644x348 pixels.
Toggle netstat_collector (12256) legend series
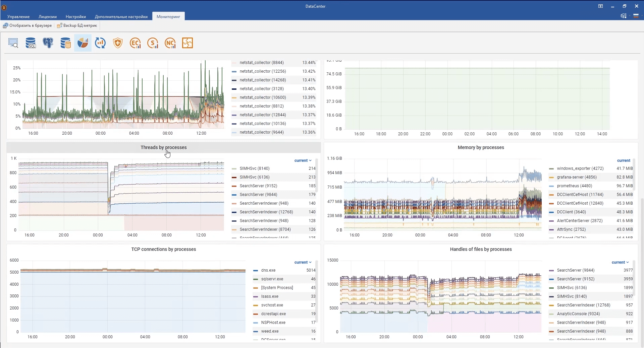coord(263,71)
